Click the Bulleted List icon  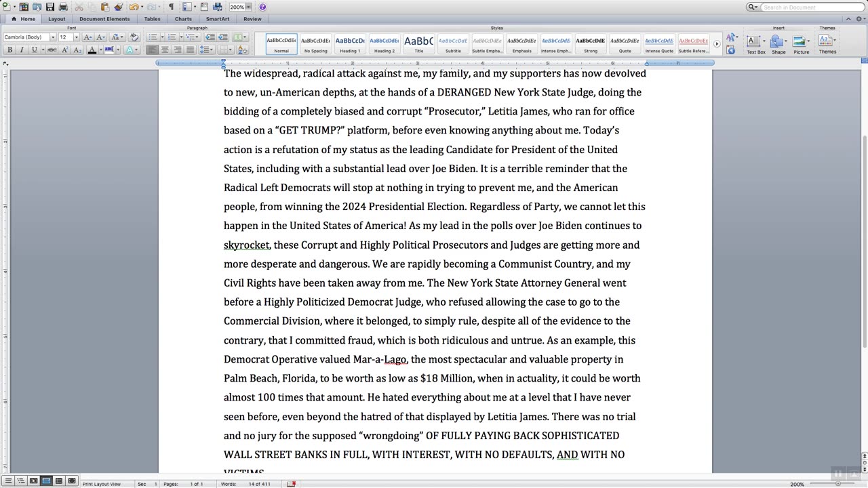[x=153, y=37]
